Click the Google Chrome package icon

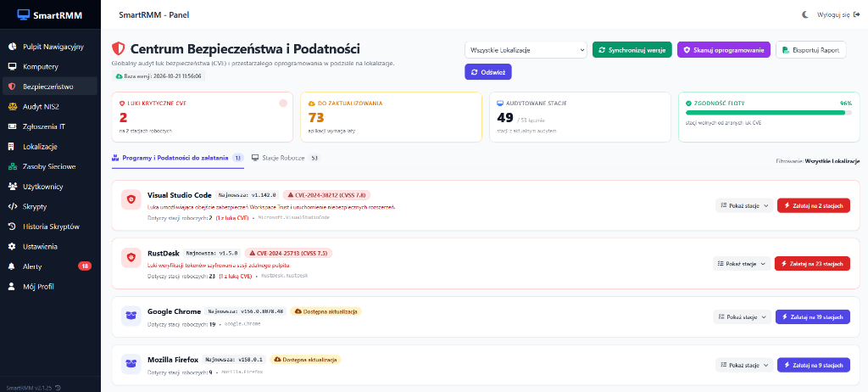pyautogui.click(x=131, y=316)
